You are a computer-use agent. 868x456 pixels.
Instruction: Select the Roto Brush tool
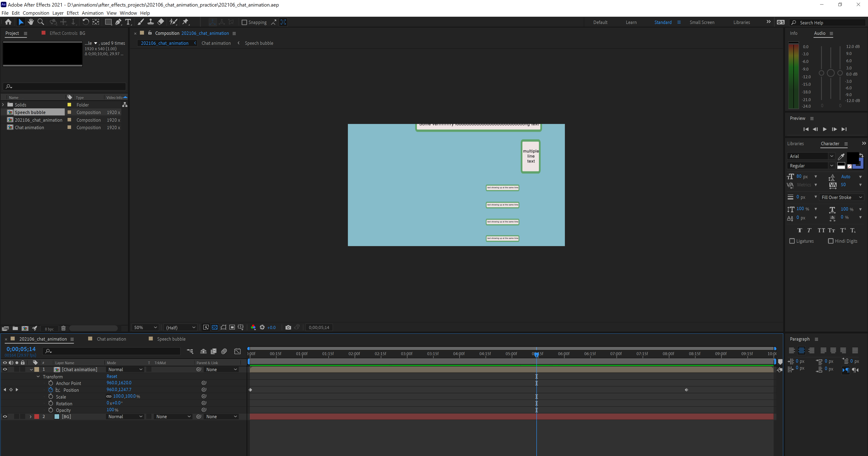173,22
